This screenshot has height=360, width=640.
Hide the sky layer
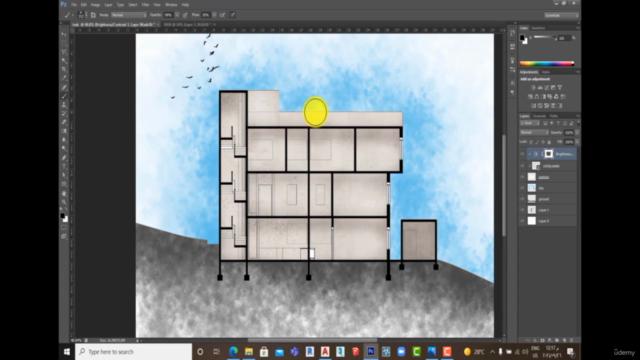(522, 188)
